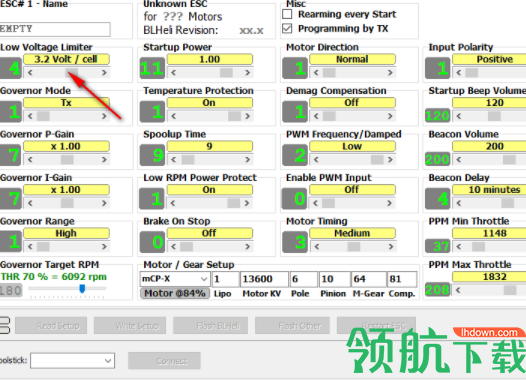Click Demag Compensation right arrow
This screenshot has width=526, height=380.
tap(390, 116)
